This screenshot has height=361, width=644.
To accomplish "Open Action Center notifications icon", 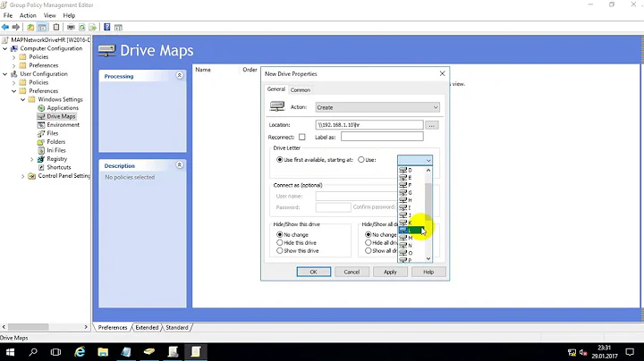I will tap(630, 352).
